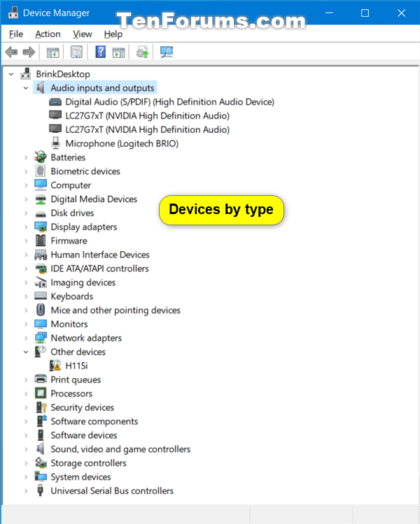420x524 pixels.
Task: Expand the Computer category
Action: [x=26, y=185]
